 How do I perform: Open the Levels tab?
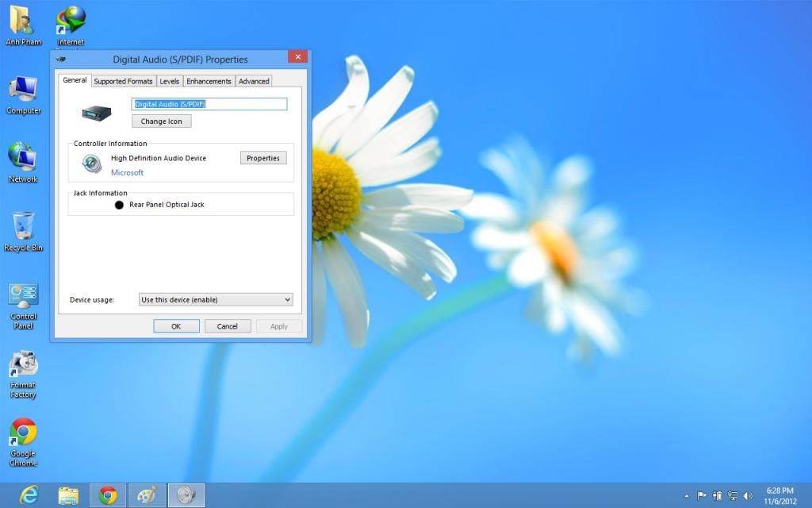click(x=169, y=81)
